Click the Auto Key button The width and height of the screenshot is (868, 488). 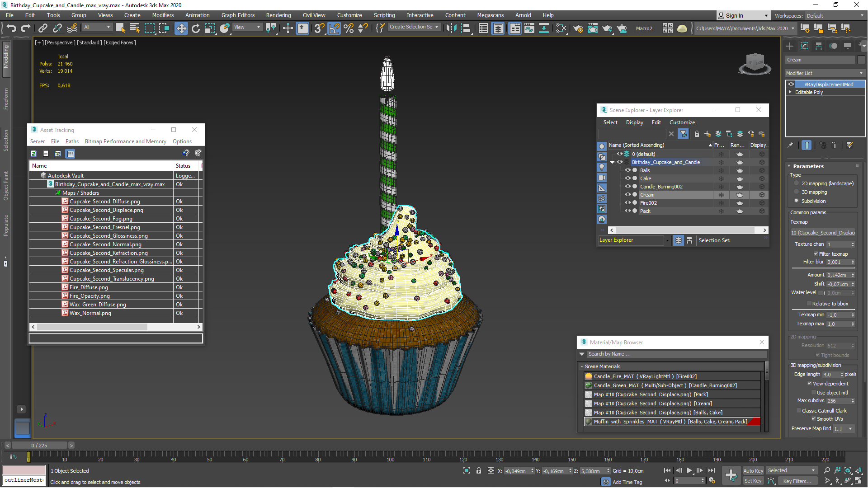pos(753,471)
